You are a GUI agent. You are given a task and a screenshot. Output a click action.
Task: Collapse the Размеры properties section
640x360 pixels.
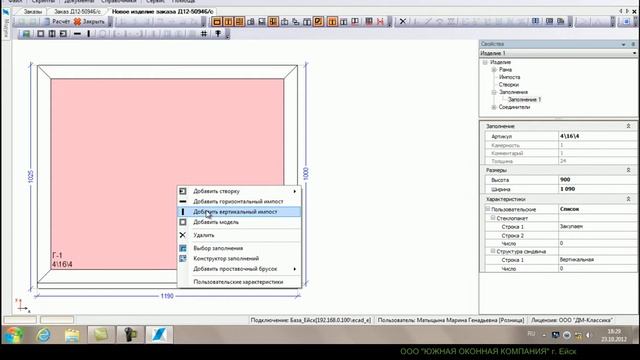click(x=629, y=170)
